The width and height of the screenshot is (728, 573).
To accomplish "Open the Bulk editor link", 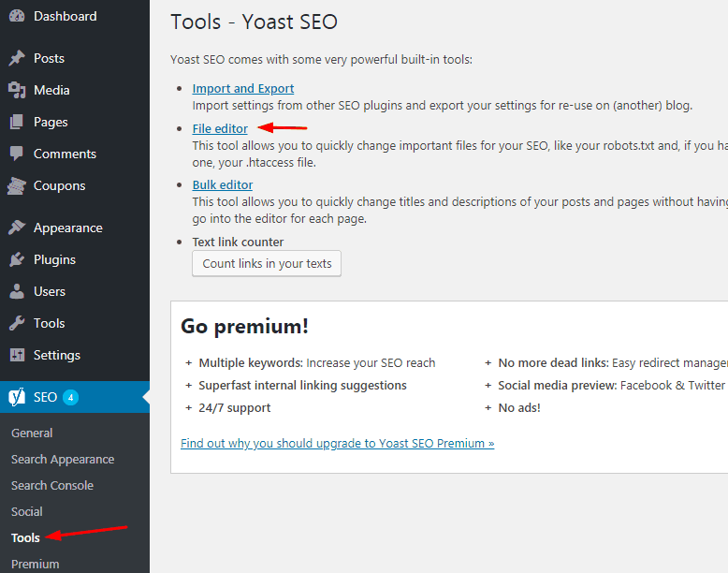I will (x=223, y=185).
